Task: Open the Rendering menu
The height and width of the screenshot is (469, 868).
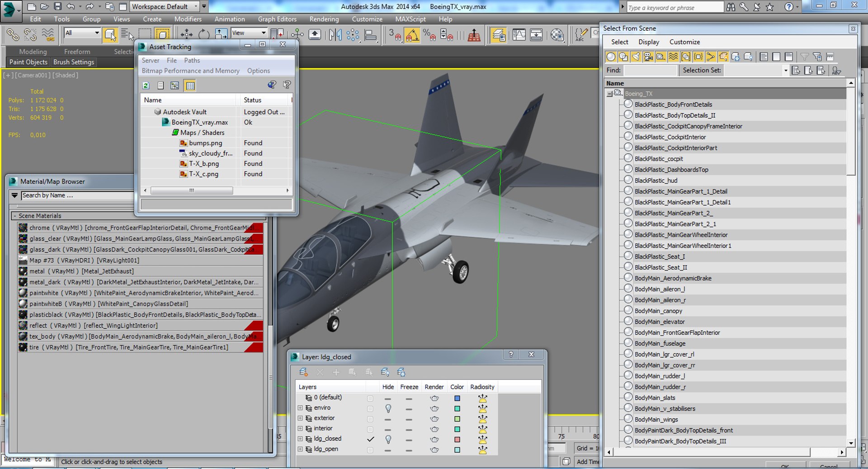Action: point(324,19)
